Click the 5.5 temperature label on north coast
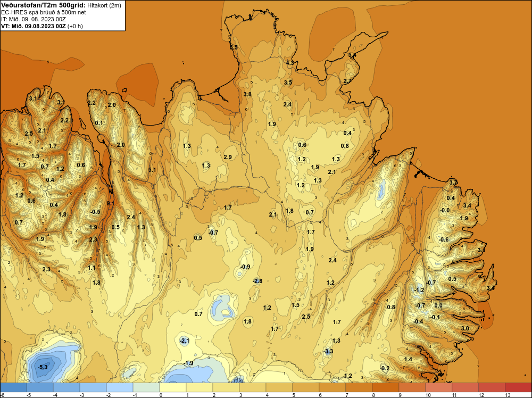Screen dimensions: 532x398 pyautogui.click(x=234, y=47)
